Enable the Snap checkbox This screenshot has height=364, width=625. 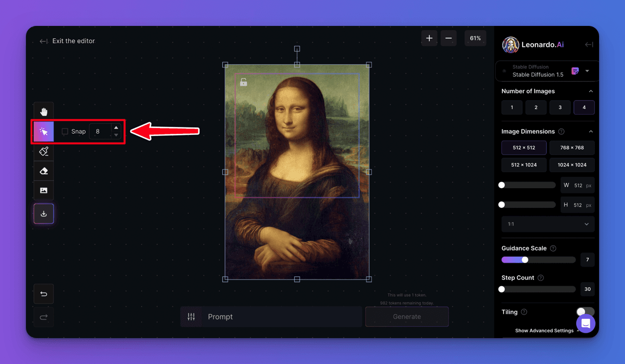[65, 132]
